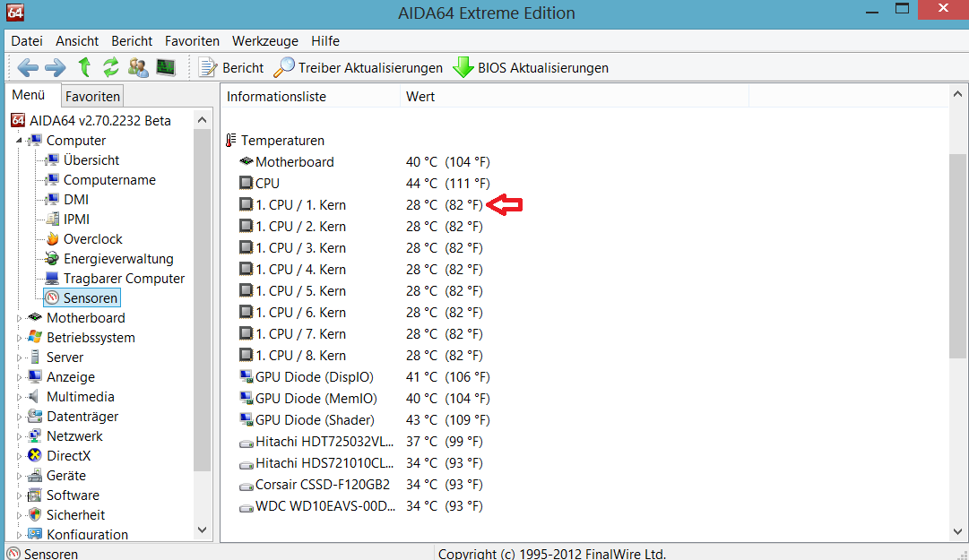Select the 1. CPU / 4. Kern row
The height and width of the screenshot is (560, 969).
pyautogui.click(x=360, y=269)
